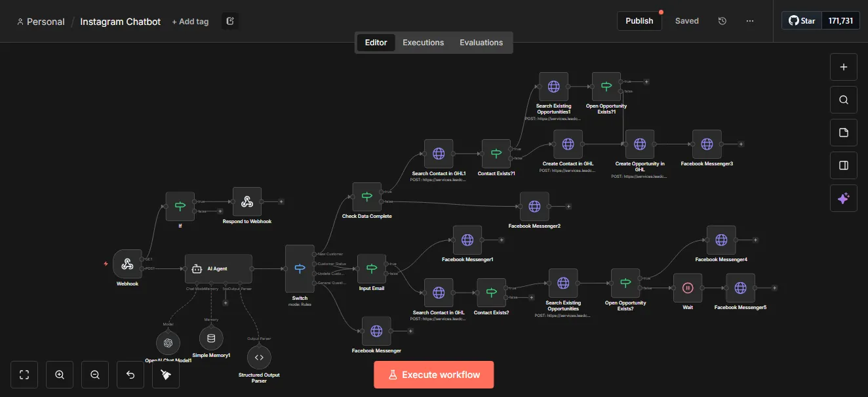Select the Search Contact in GHL1 node
Viewport: 868px width, 397px height.
439,154
